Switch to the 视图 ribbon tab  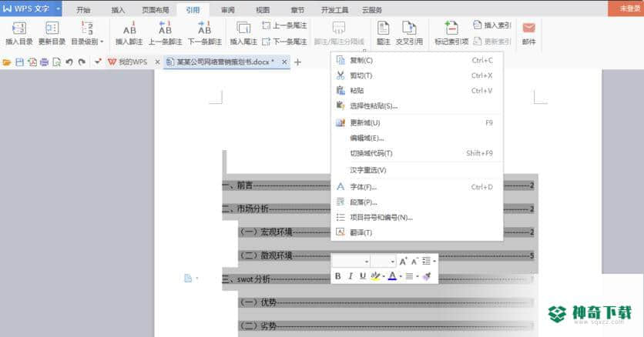click(x=263, y=10)
